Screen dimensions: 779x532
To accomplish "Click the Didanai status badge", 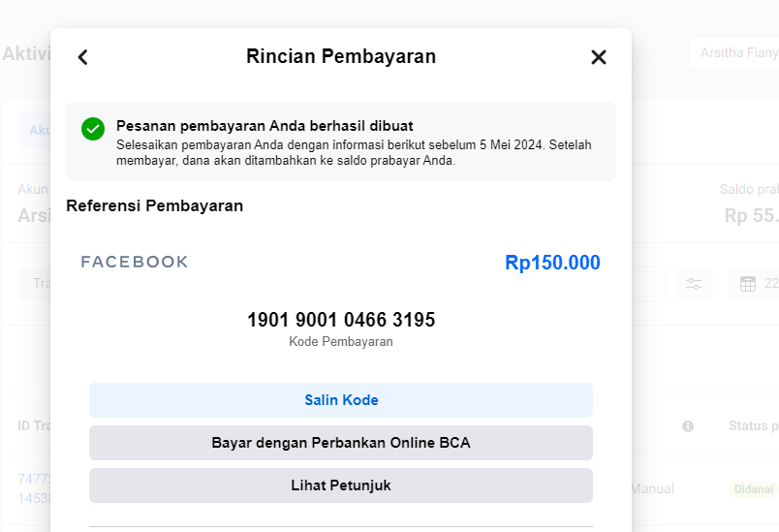I will [x=753, y=489].
